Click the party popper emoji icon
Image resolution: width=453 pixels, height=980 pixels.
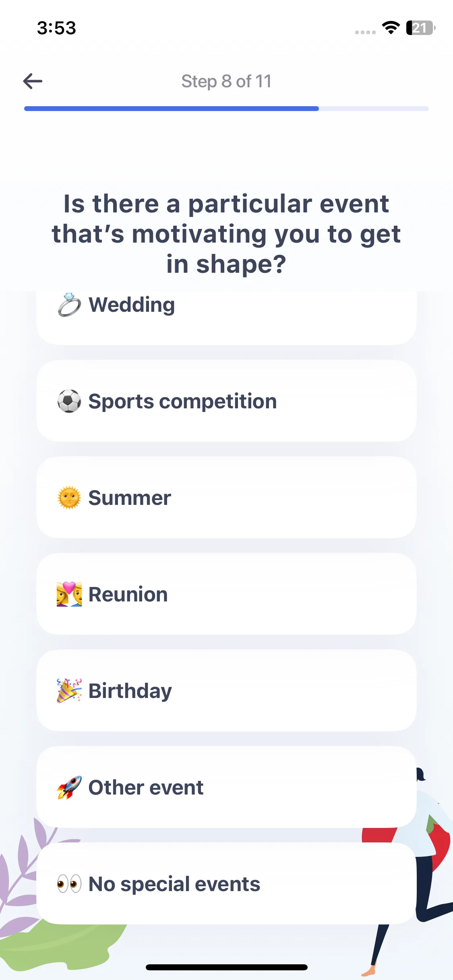click(69, 691)
